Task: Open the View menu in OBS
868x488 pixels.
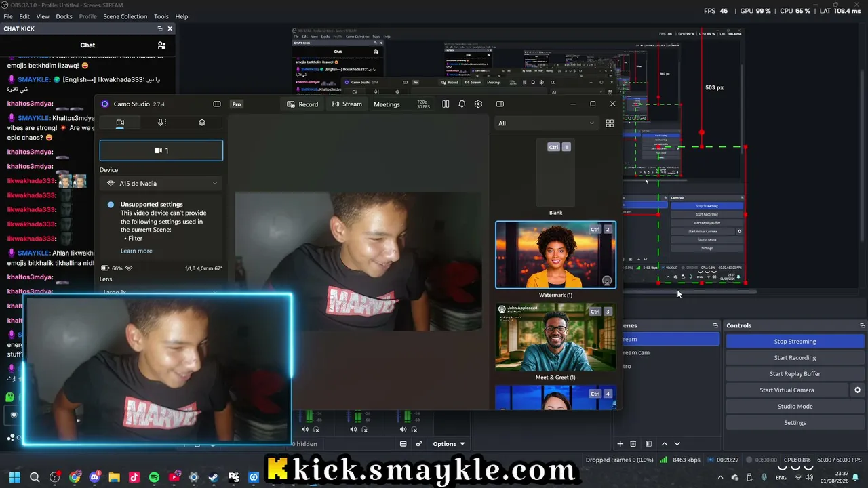Action: (x=43, y=16)
